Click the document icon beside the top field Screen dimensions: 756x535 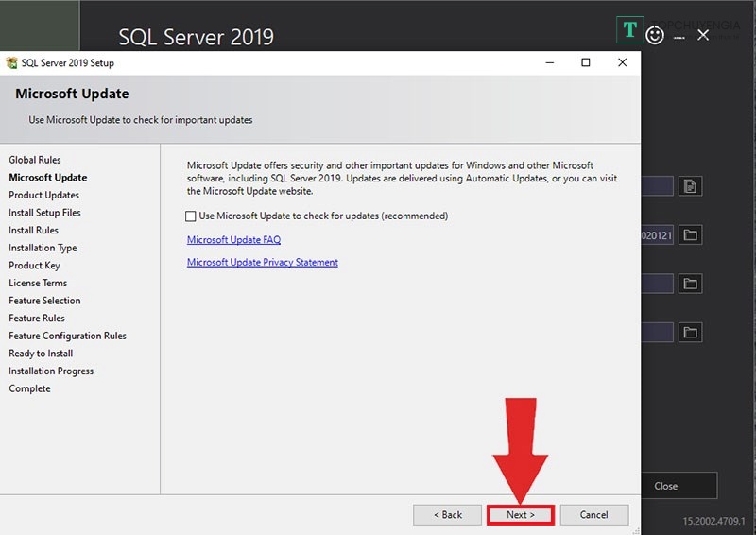[690, 186]
